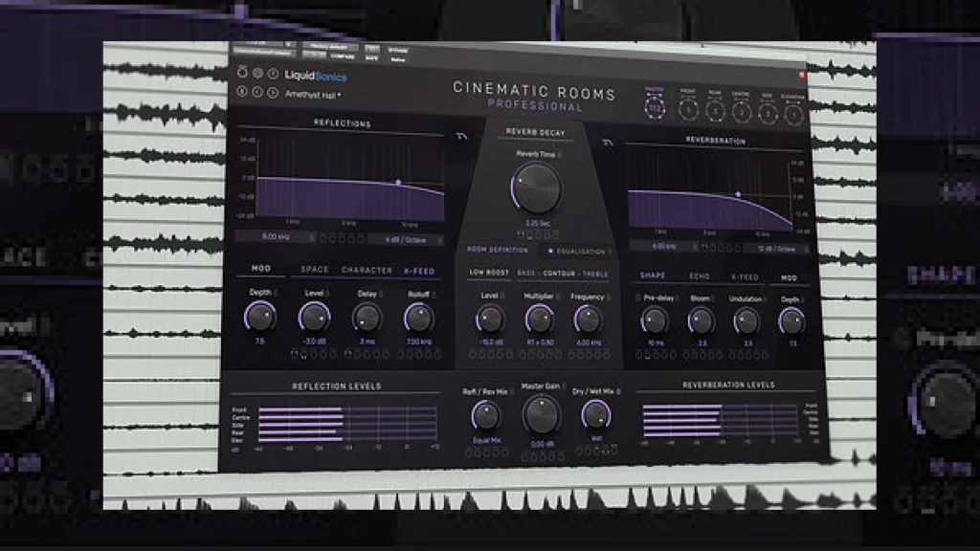
Task: Click the small icon beside Reverb Time label
Action: tap(559, 154)
